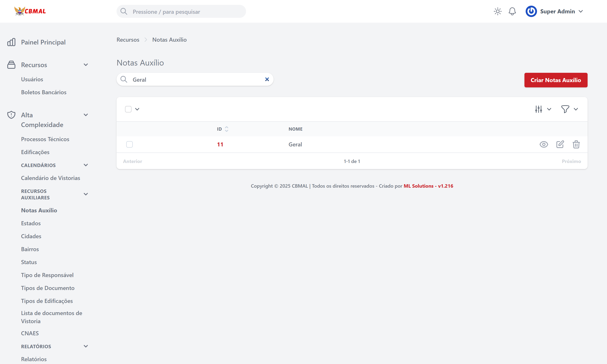This screenshot has width=607, height=364.
Task: Open the column settings sliders icon
Action: click(x=538, y=109)
